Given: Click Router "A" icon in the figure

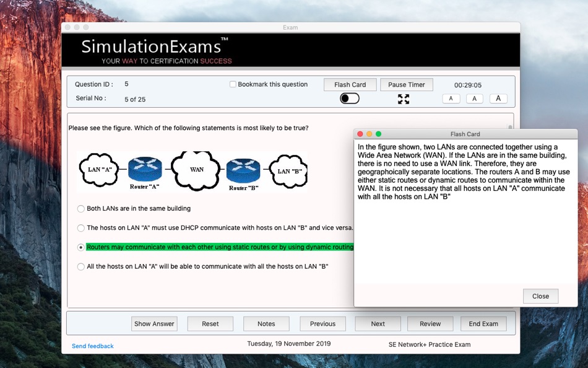Looking at the screenshot, I should 145,169.
